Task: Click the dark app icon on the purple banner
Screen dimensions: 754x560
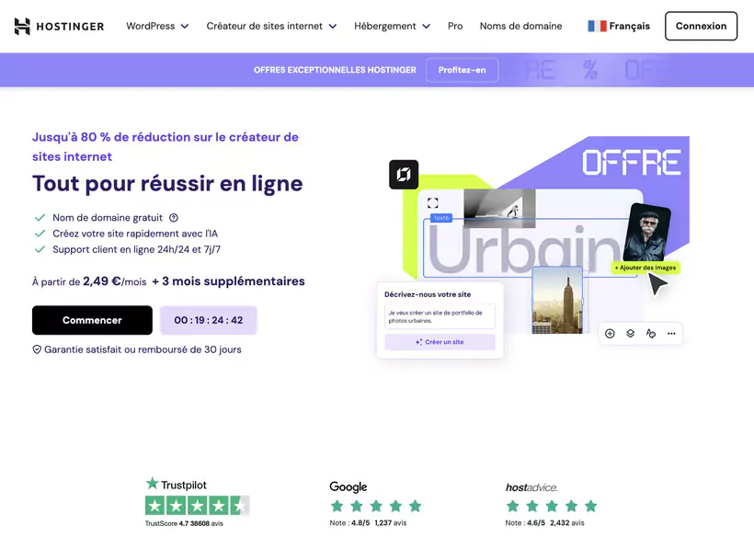Action: pos(403,174)
